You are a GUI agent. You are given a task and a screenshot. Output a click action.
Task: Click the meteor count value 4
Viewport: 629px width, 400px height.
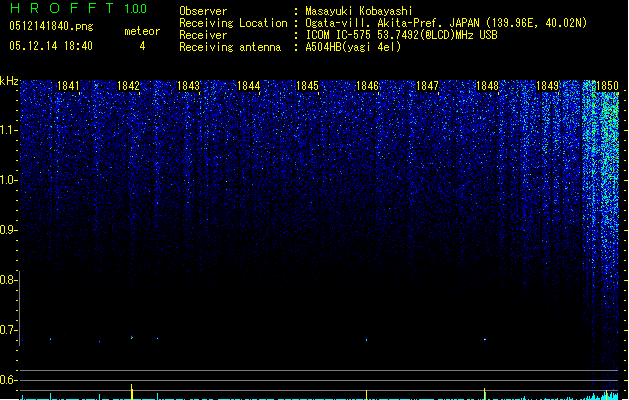coord(142,46)
